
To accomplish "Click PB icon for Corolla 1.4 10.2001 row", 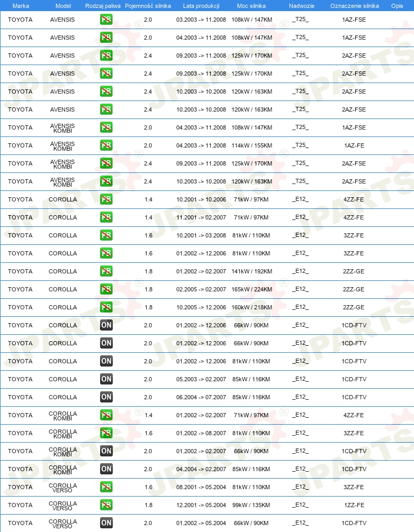I will pyautogui.click(x=106, y=199).
